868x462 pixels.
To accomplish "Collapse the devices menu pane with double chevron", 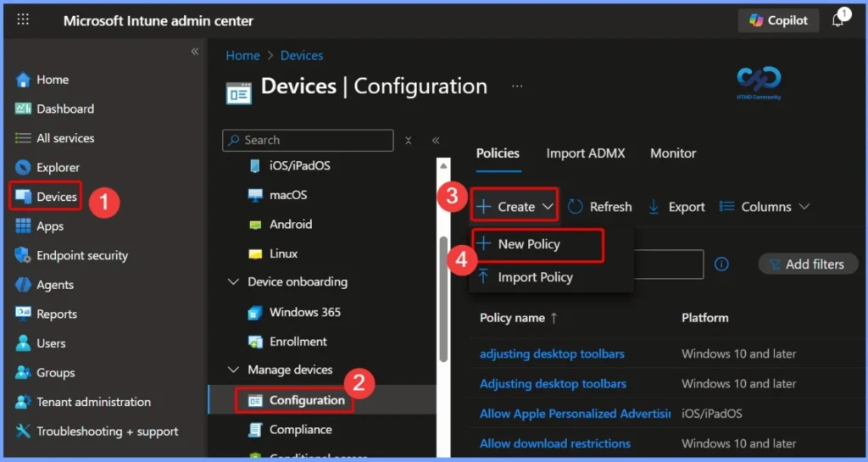I will (436, 141).
